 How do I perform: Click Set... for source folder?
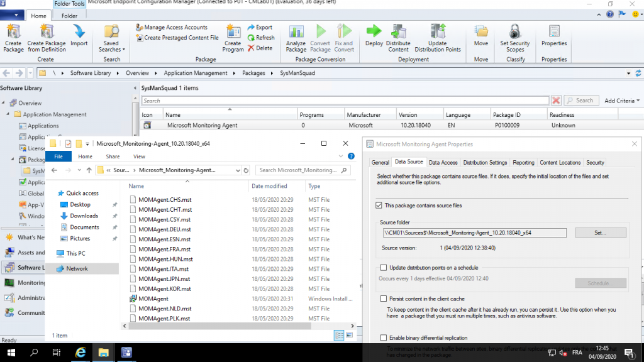point(601,233)
